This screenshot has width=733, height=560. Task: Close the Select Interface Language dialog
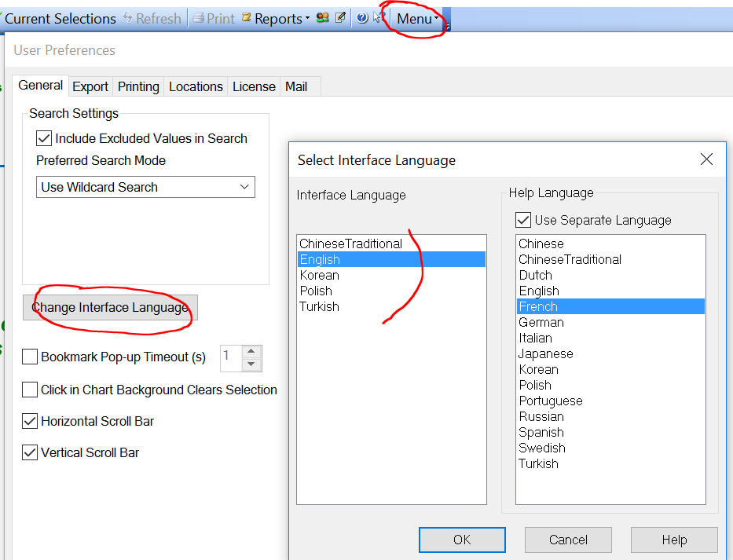[706, 159]
